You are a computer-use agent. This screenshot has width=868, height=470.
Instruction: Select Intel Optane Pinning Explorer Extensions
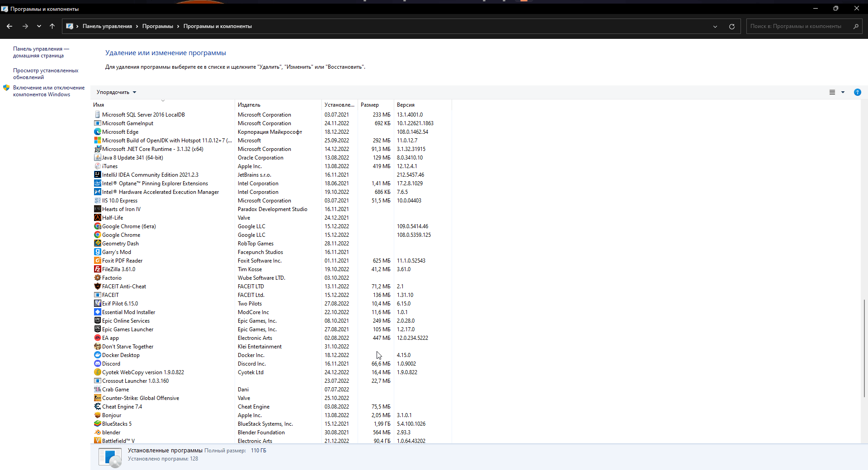coord(271,183)
